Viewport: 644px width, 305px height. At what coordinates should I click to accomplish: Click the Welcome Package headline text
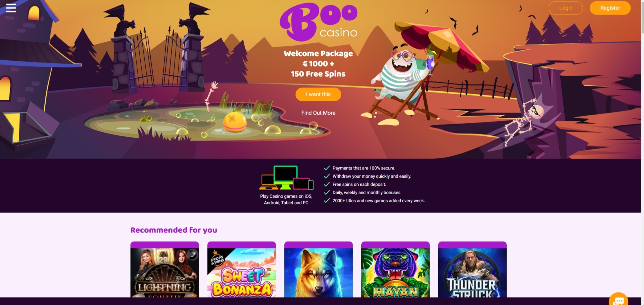(318, 54)
